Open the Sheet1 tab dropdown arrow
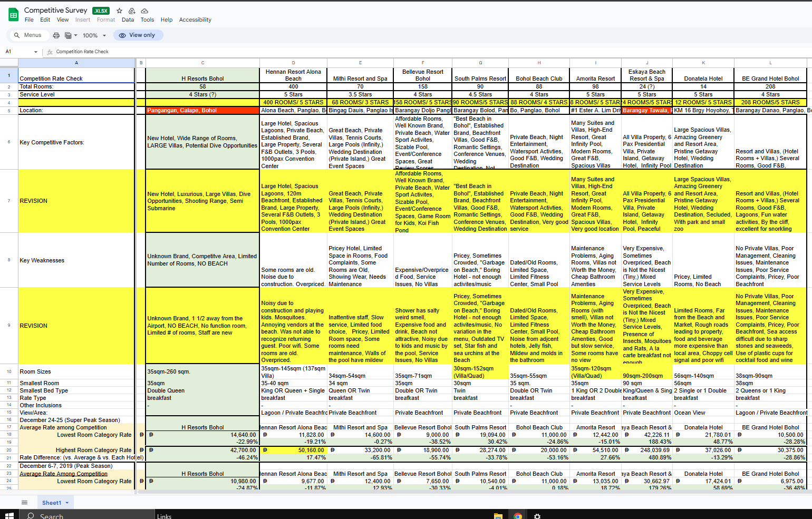This screenshot has height=519, width=812. 67,503
